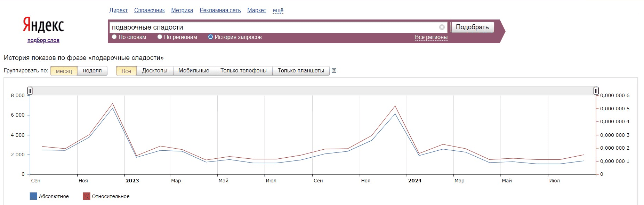Click the left range slider handle
Image resolution: width=644 pixels, height=205 pixels.
(x=30, y=91)
